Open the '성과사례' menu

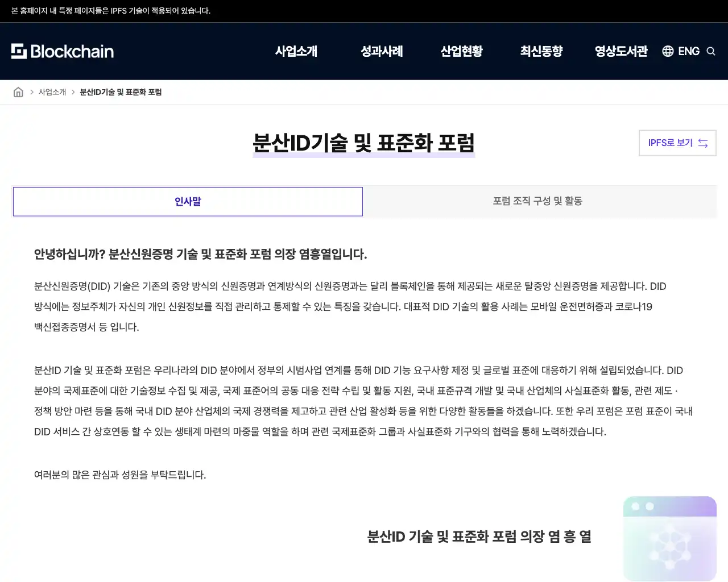tap(381, 51)
